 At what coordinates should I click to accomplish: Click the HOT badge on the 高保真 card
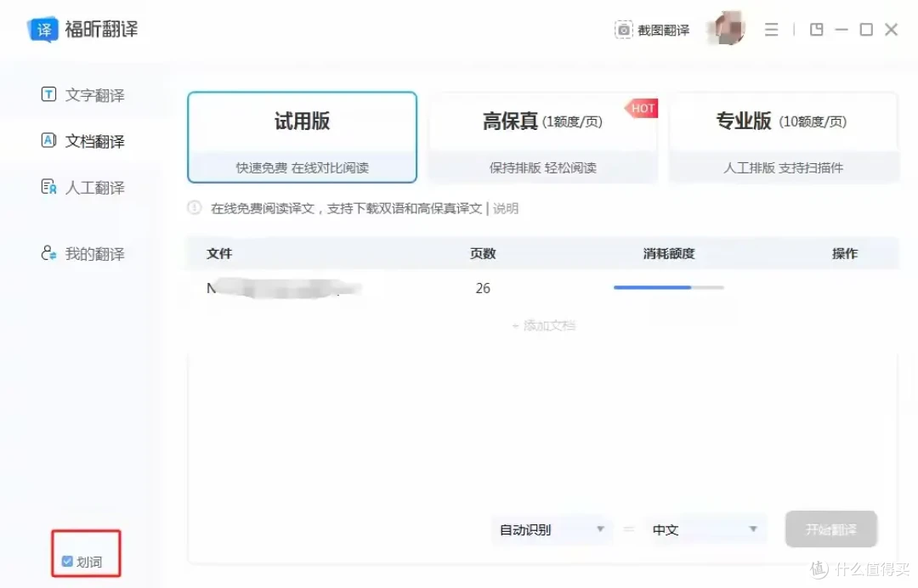pyautogui.click(x=641, y=108)
